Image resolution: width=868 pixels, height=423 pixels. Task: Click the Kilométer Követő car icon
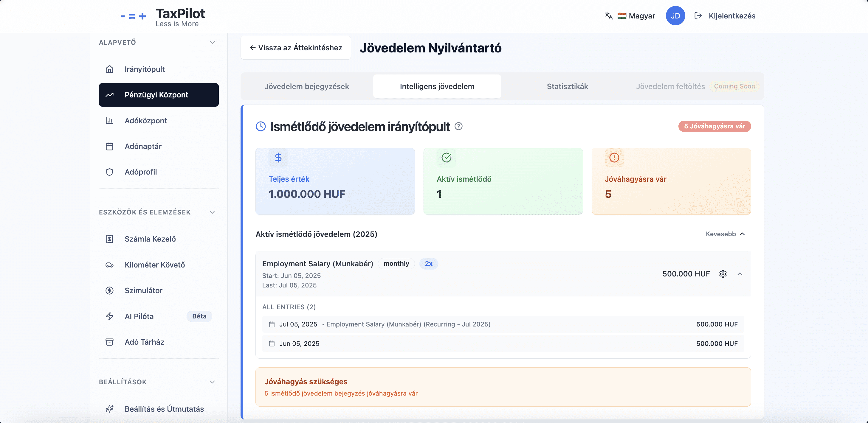point(109,265)
